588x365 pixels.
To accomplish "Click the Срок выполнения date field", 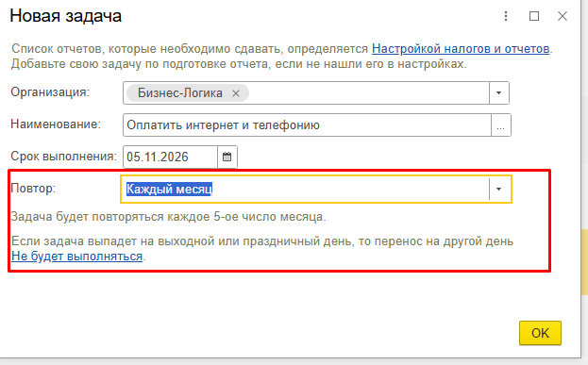I will (170, 157).
